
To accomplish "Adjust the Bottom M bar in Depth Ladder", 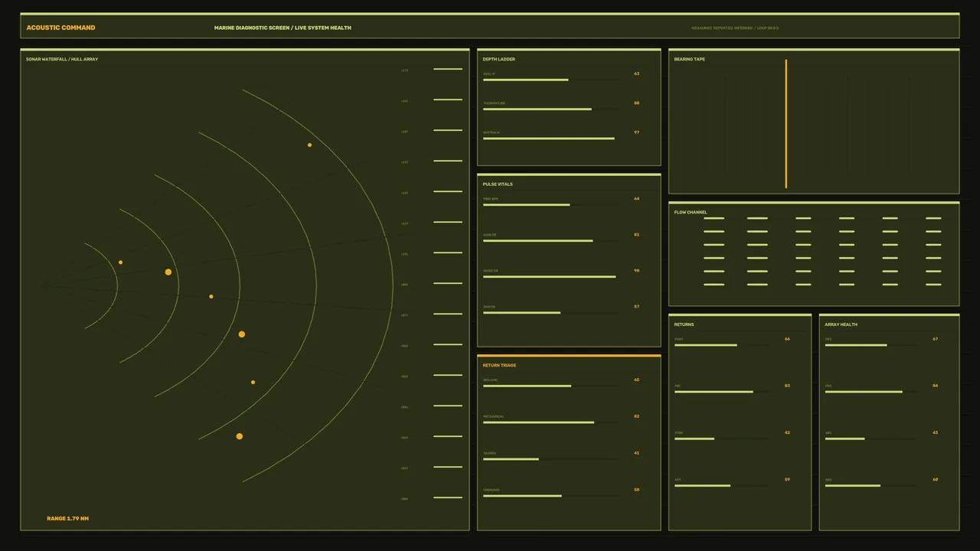I will pos(550,139).
